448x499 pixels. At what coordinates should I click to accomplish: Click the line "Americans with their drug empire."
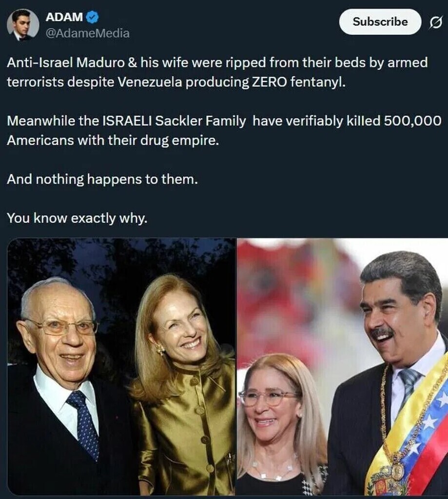(x=113, y=140)
